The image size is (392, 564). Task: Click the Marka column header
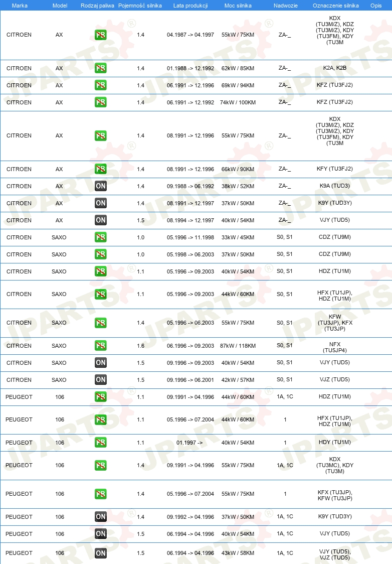click(x=20, y=6)
